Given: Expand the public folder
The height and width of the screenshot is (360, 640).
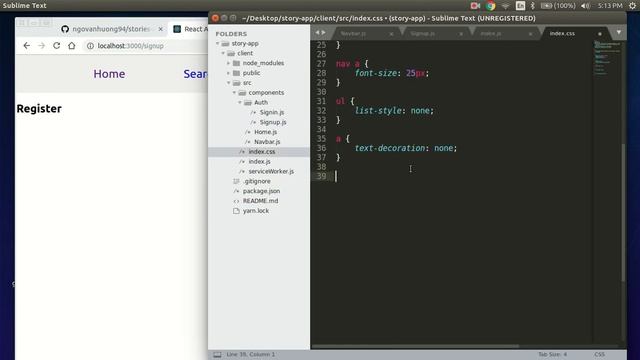Looking at the screenshot, I should [x=229, y=73].
